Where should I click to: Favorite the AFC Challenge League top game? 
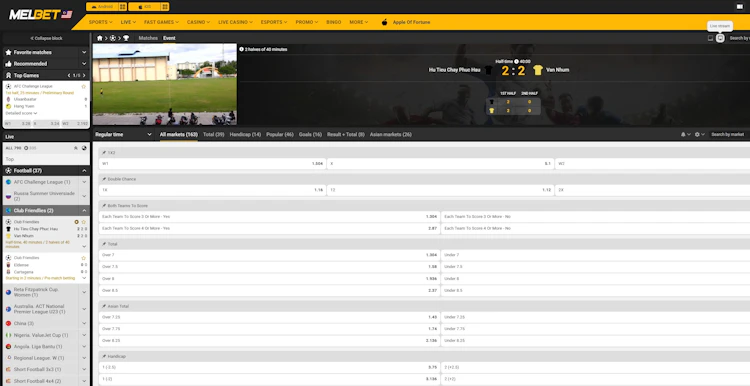[x=84, y=87]
